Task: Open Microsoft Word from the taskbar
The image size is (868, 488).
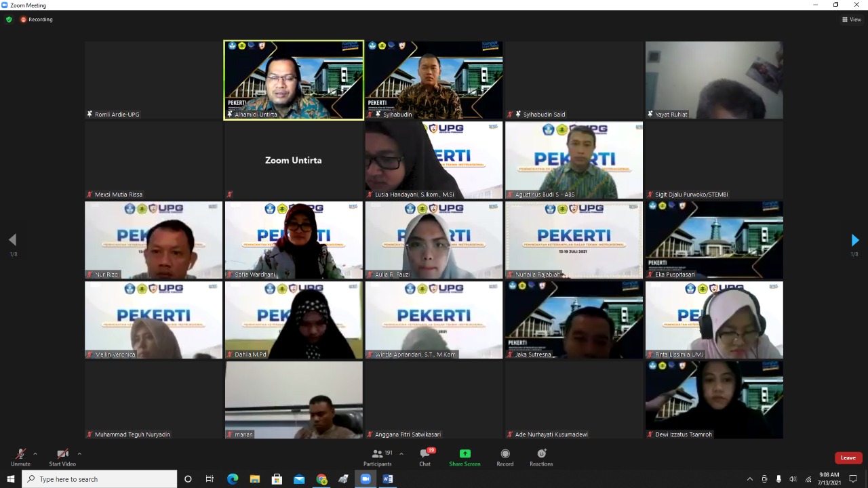Action: (388, 479)
